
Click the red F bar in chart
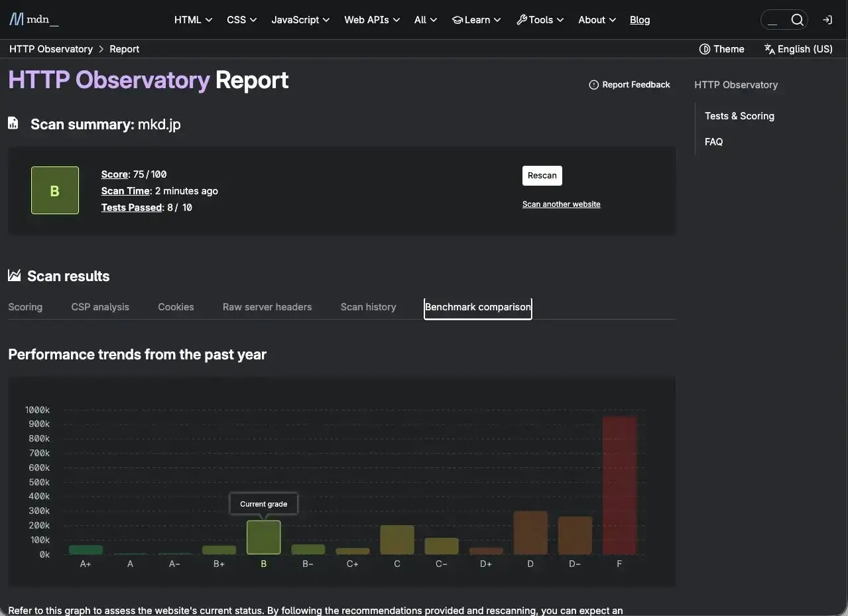coord(619,485)
